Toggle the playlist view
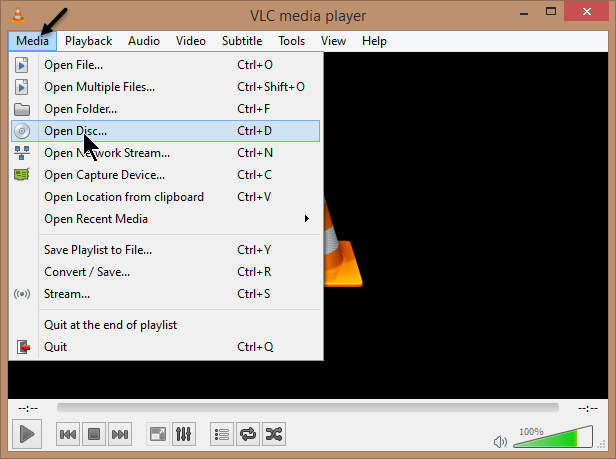This screenshot has width=616, height=459. pos(222,434)
